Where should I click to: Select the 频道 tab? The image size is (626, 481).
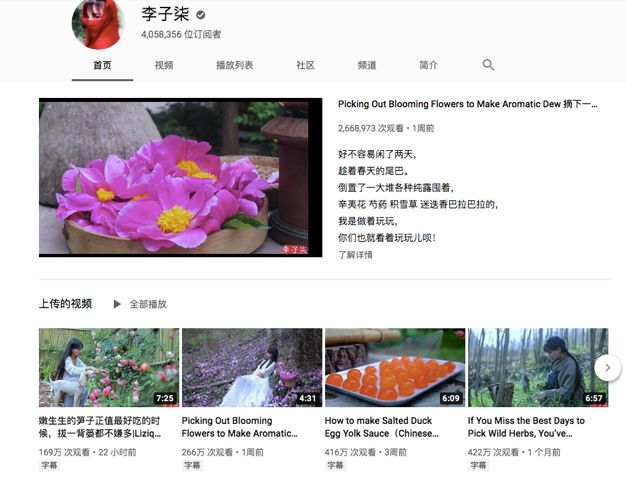click(367, 65)
